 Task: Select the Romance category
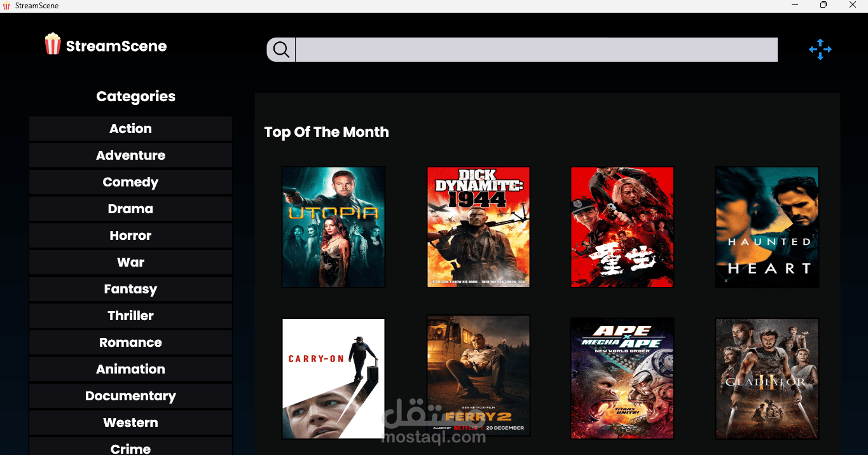click(x=130, y=342)
